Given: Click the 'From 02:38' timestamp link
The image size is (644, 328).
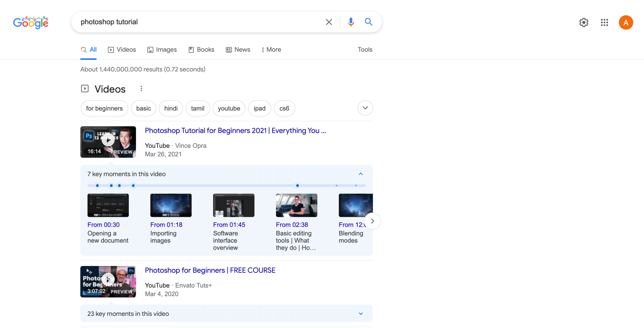Looking at the screenshot, I should [292, 225].
